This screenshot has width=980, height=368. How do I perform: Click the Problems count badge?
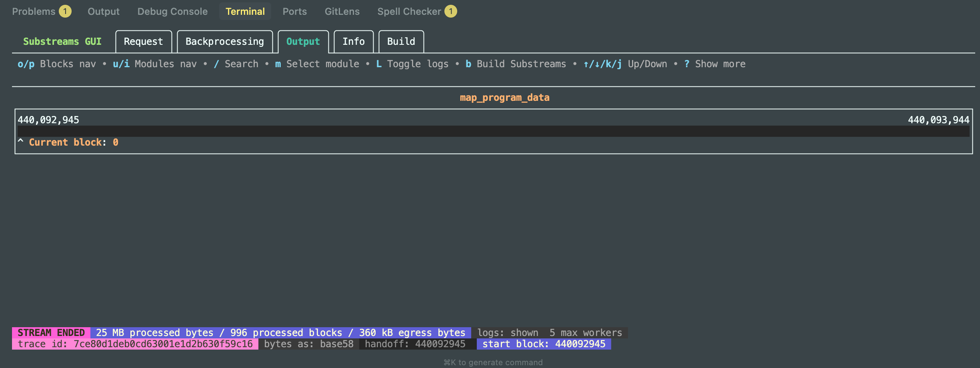[x=65, y=12]
